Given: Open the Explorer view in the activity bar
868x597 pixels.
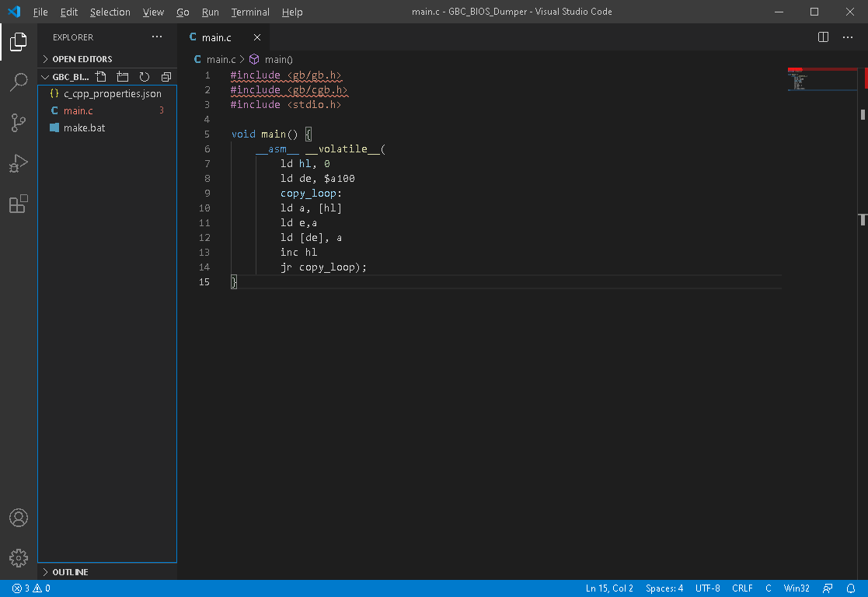Looking at the screenshot, I should coord(19,41).
